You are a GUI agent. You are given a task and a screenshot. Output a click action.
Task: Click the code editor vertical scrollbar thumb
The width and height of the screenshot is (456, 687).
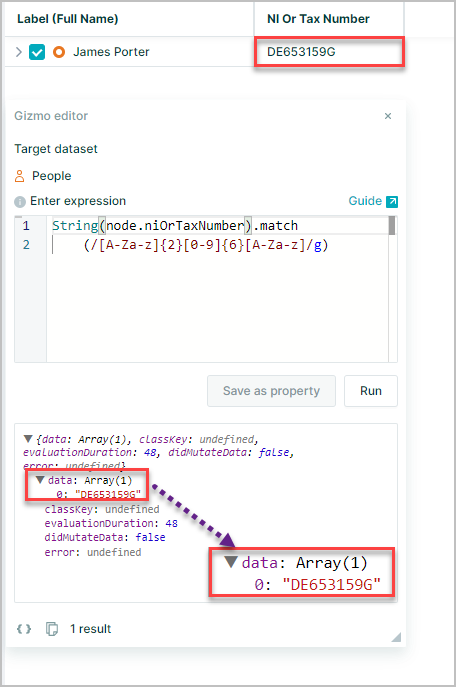tap(392, 226)
